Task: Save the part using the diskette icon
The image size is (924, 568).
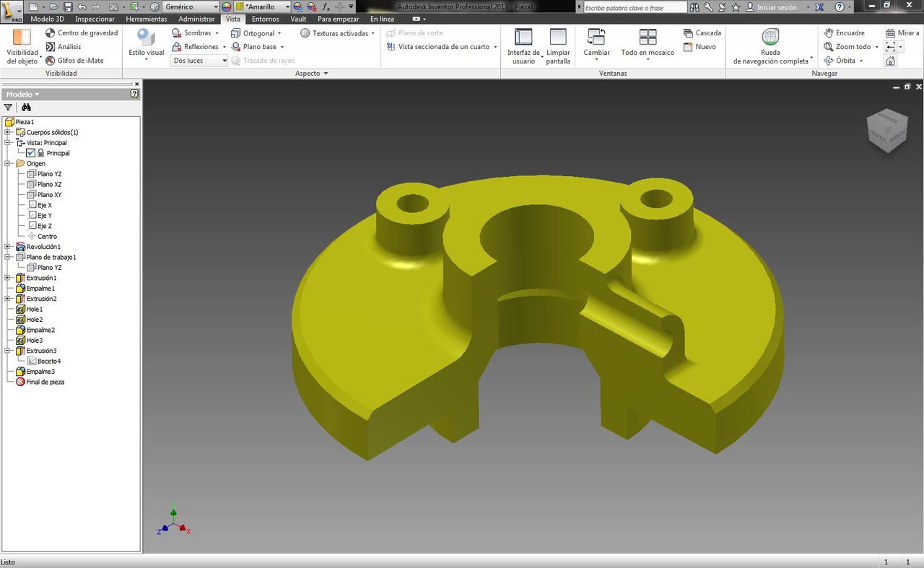Action: point(68,6)
